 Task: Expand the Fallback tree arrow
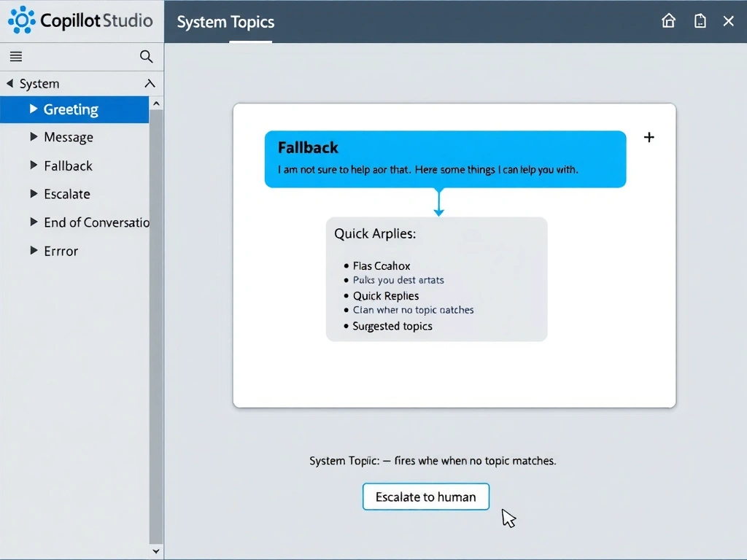(x=34, y=166)
